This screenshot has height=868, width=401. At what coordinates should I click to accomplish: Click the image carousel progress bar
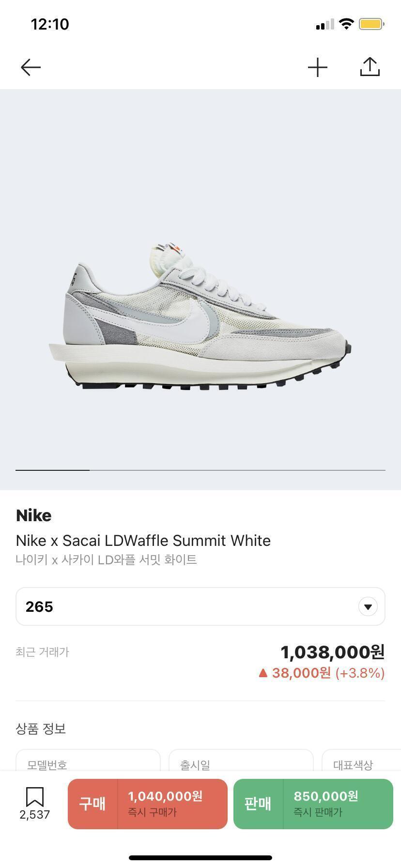[200, 470]
